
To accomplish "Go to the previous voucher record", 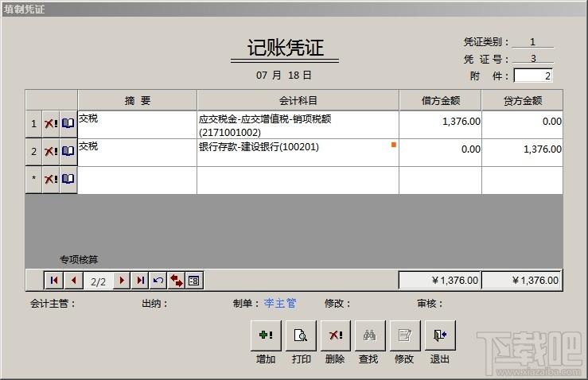I will coord(73,281).
